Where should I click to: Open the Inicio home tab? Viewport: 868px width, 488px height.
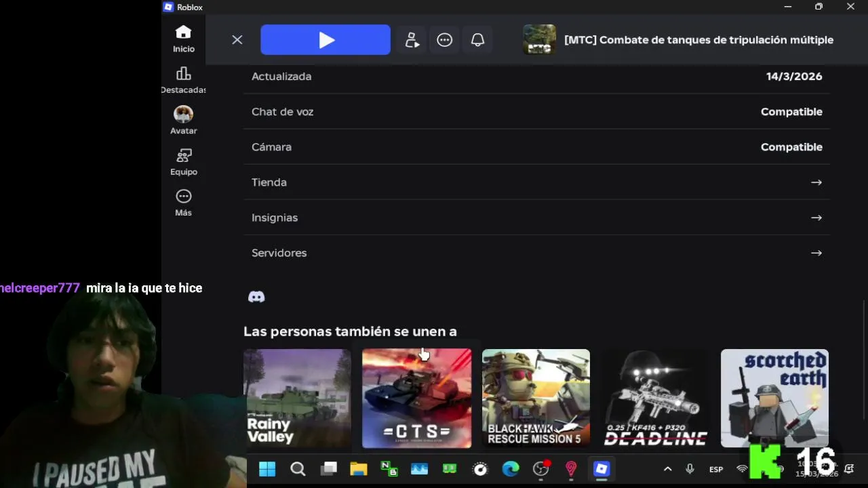point(183,39)
